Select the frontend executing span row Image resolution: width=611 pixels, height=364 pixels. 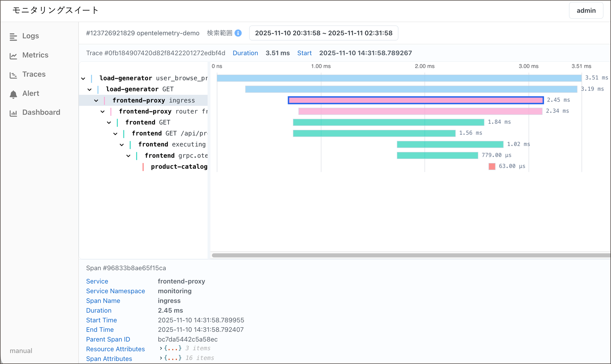point(172,145)
